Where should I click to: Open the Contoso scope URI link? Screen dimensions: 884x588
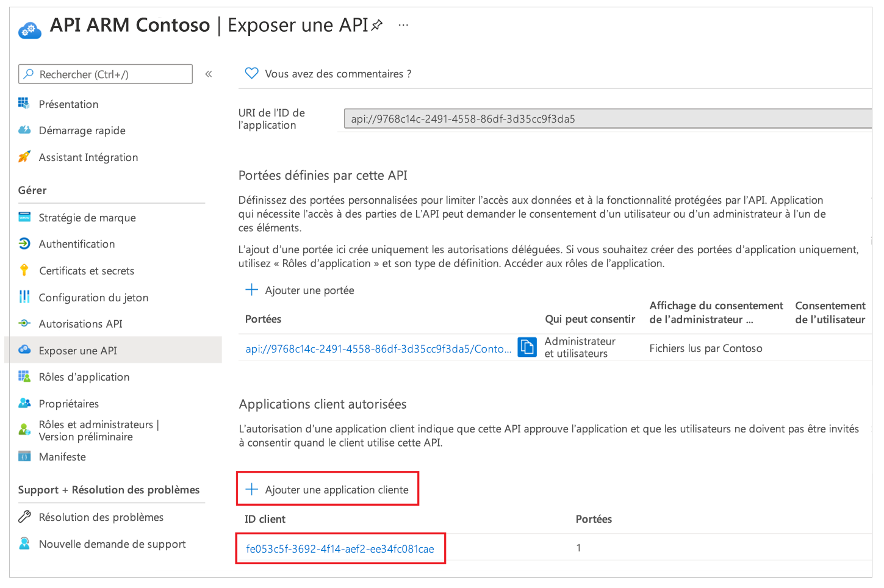point(378,348)
